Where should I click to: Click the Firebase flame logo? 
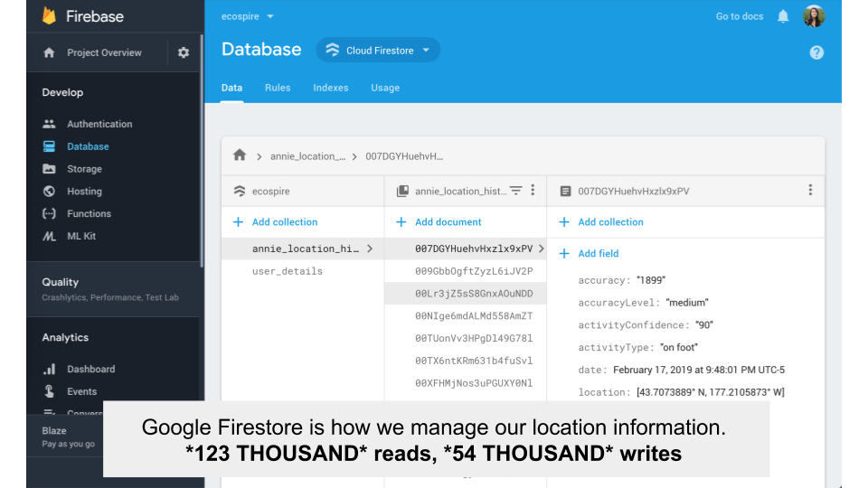(49, 15)
